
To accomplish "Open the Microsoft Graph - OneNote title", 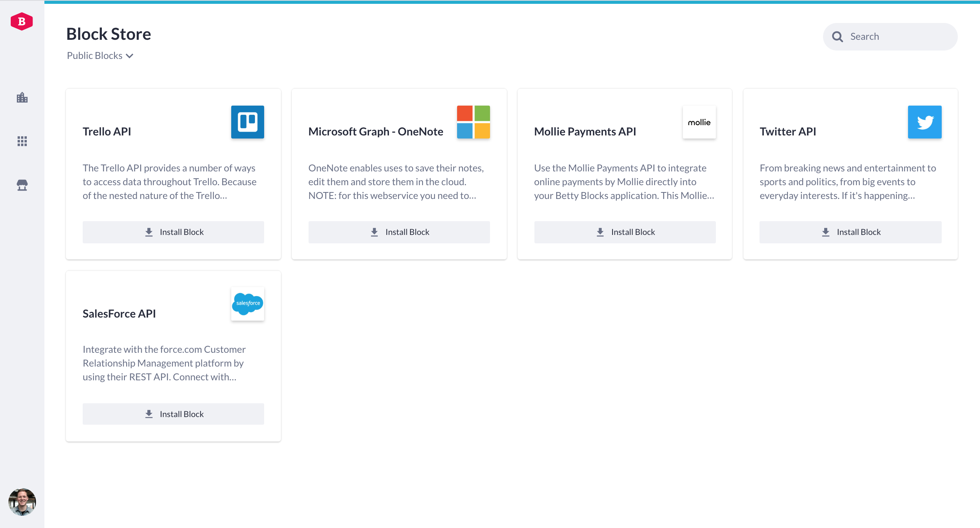I will (x=376, y=132).
